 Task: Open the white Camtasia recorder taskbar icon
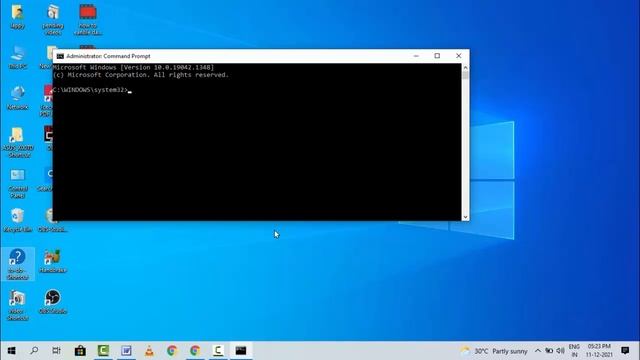[218, 351]
